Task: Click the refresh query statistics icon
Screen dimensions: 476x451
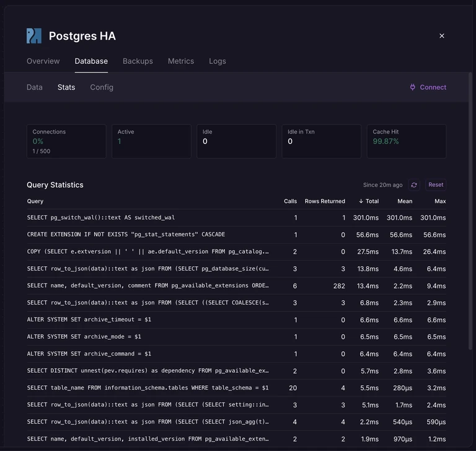Action: coord(414,185)
